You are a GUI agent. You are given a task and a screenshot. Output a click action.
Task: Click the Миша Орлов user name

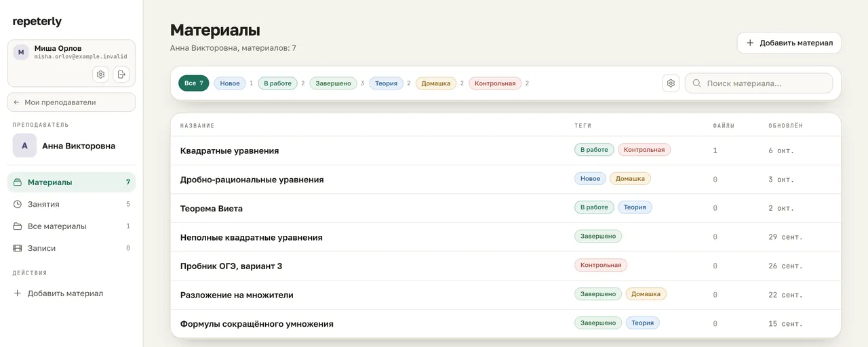pyautogui.click(x=58, y=48)
